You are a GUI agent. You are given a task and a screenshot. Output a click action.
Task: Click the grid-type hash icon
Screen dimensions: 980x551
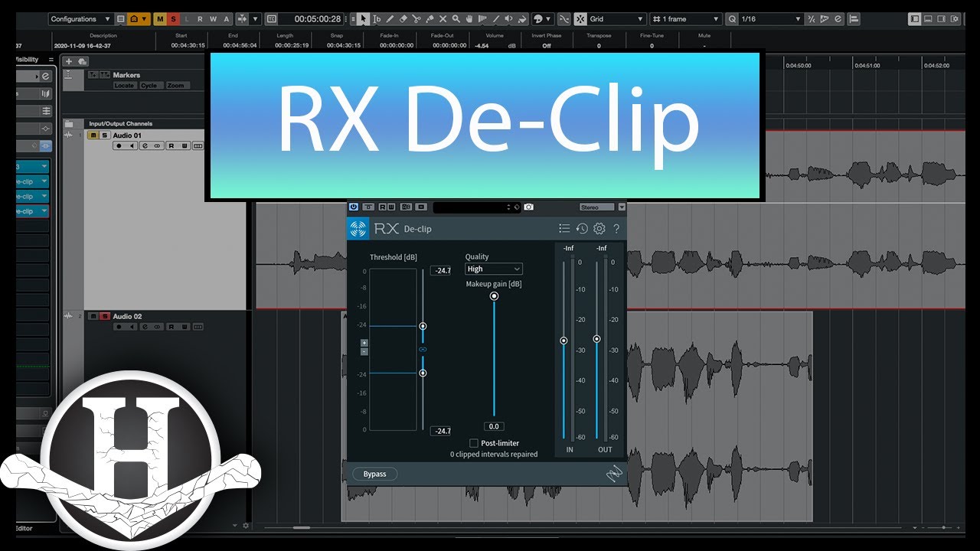click(x=657, y=19)
